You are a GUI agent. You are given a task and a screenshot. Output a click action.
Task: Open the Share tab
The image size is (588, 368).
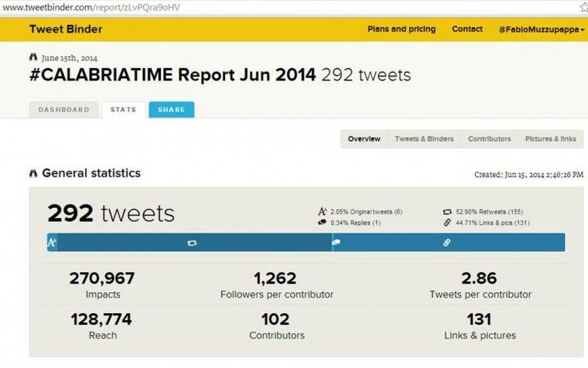point(172,110)
